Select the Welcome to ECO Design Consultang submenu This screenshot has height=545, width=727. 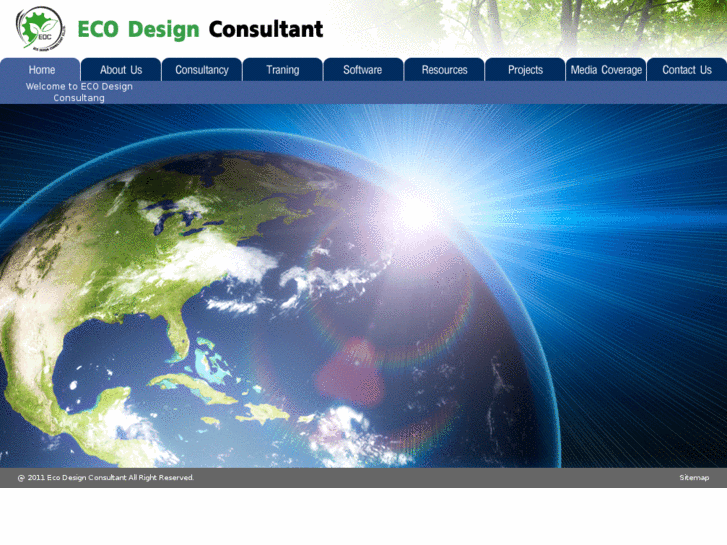click(x=79, y=92)
